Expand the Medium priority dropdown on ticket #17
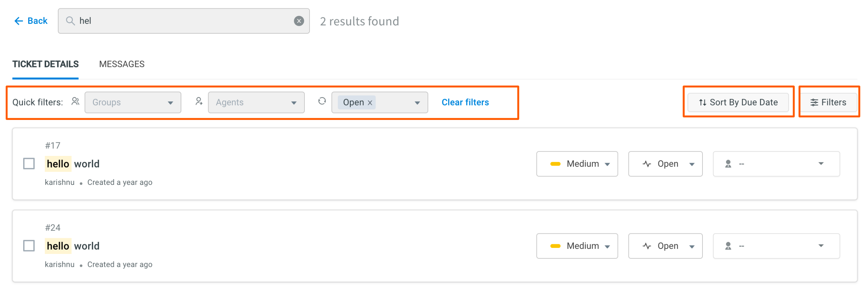The height and width of the screenshot is (291, 868). 577,164
